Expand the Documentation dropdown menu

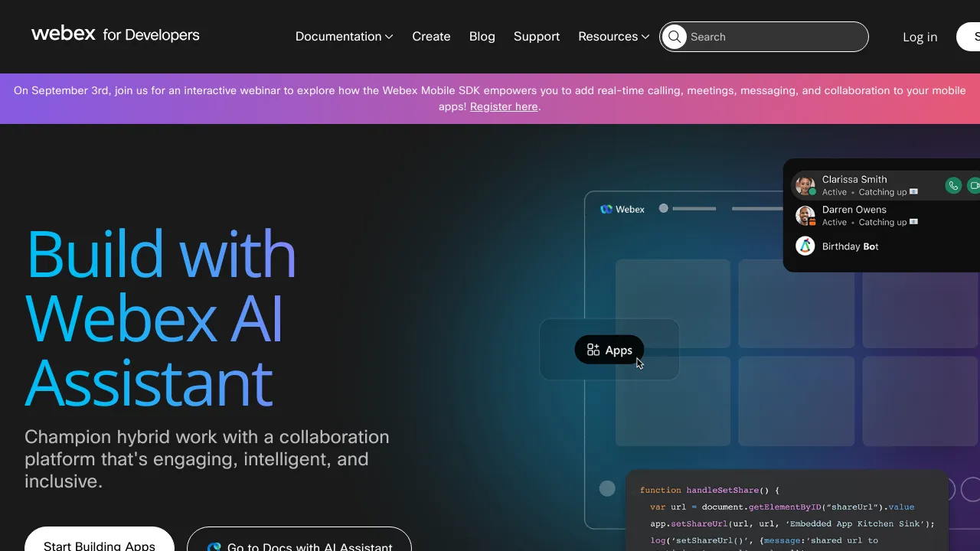[x=345, y=37]
